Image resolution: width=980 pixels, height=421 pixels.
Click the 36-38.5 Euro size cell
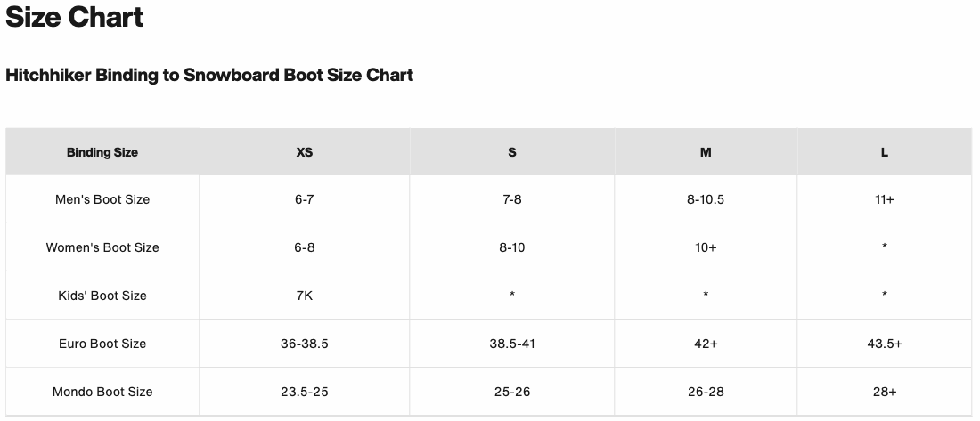[x=305, y=344]
